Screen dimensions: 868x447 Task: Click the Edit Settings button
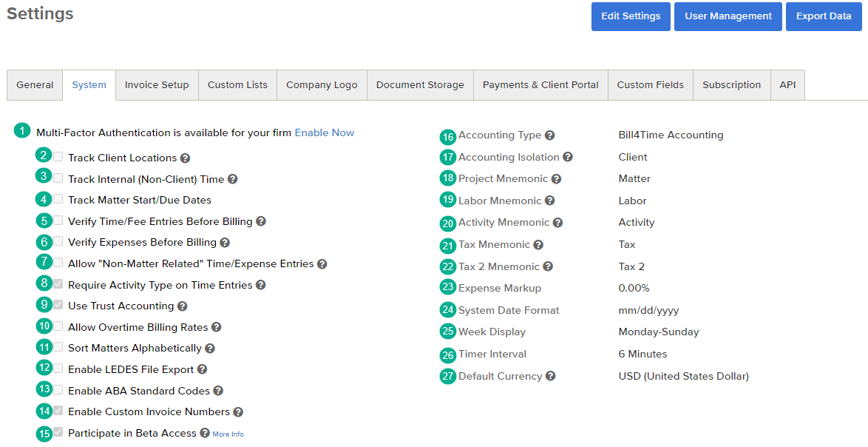coord(631,16)
